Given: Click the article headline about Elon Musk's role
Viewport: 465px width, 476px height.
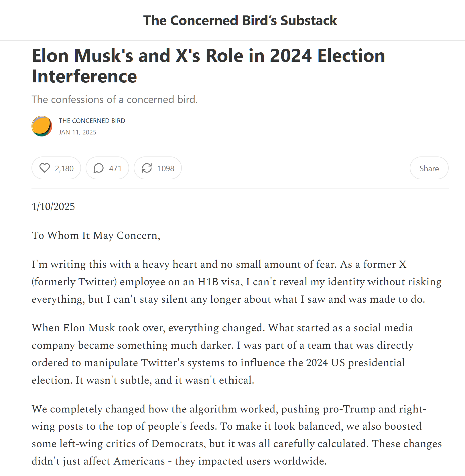Looking at the screenshot, I should pyautogui.click(x=208, y=66).
